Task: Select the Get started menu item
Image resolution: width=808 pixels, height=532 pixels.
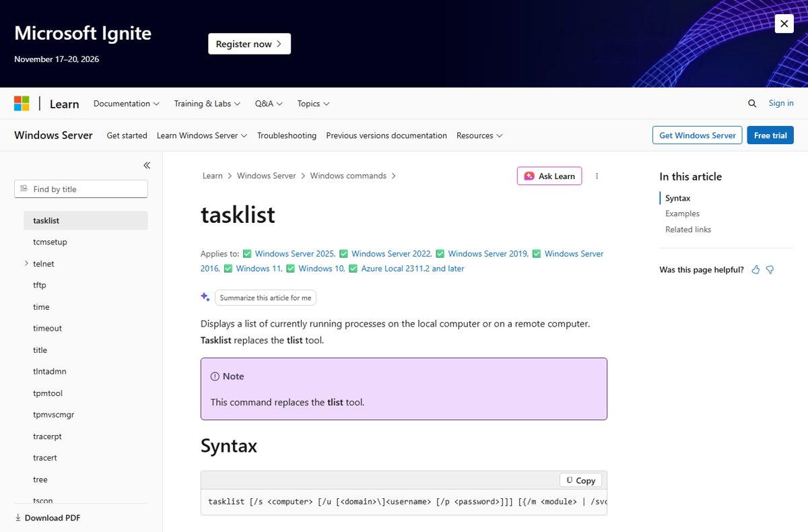Action: point(127,135)
